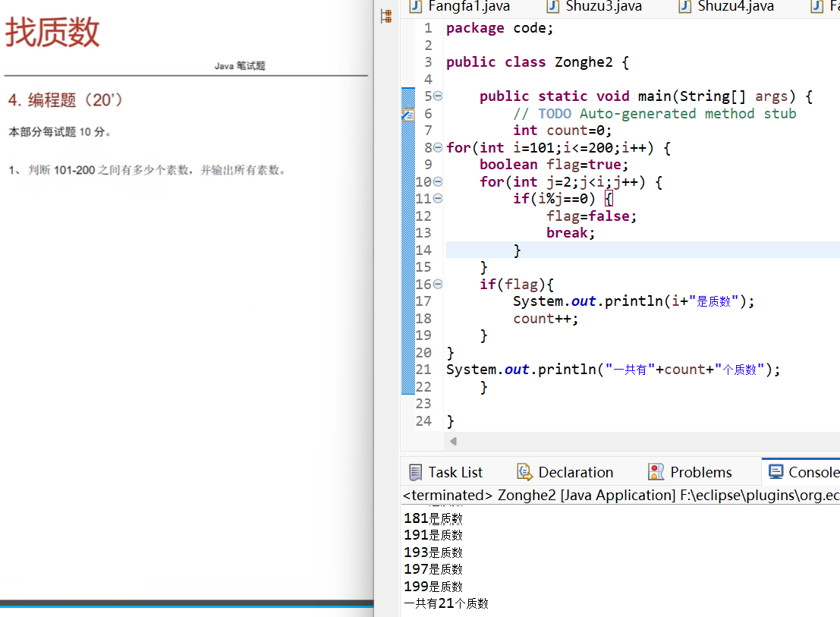Viewport: 840px width, 617px height.
Task: Click console output line '191是质数'
Action: click(x=433, y=535)
